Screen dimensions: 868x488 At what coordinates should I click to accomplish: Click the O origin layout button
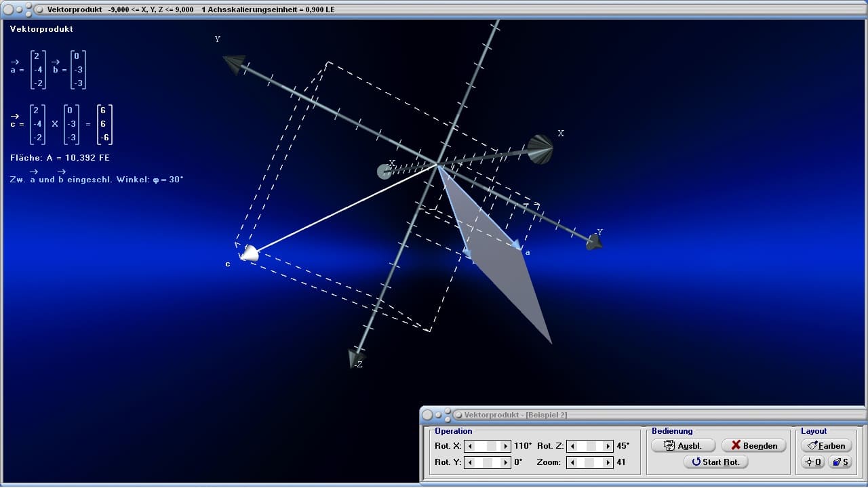812,462
